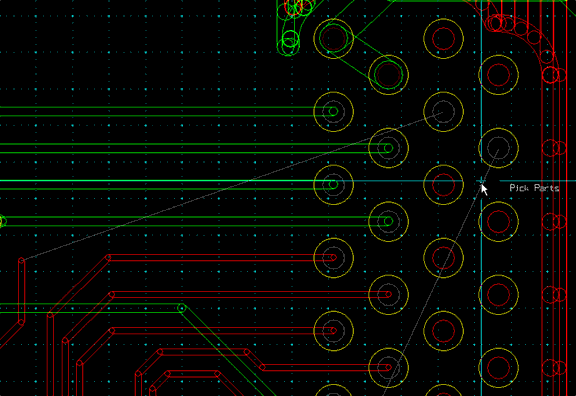576x396 pixels.
Task: Select pad ending the red trace with a jog
Action: (x=389, y=367)
